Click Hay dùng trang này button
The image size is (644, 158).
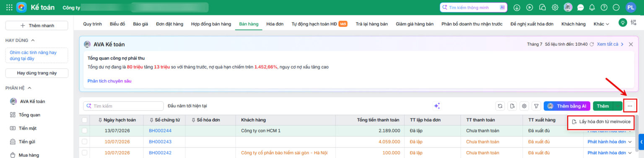[37, 73]
